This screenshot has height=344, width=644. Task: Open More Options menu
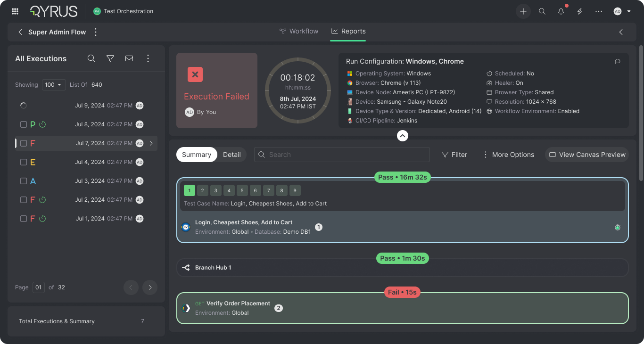[x=508, y=155]
